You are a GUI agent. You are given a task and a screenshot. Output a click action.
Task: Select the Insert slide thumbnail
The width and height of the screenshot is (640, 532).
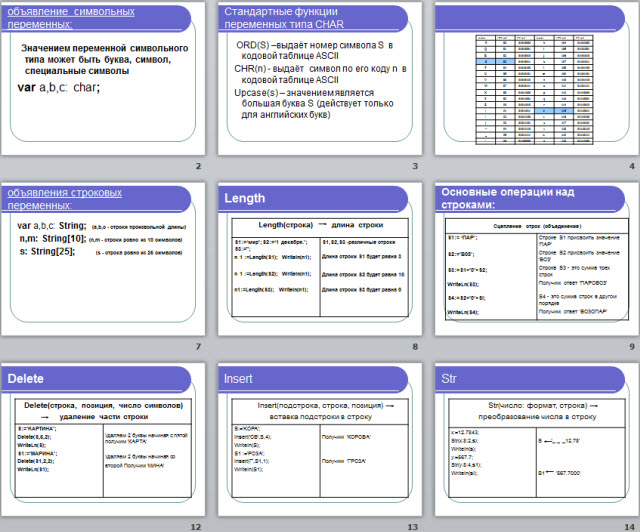tap(319, 444)
